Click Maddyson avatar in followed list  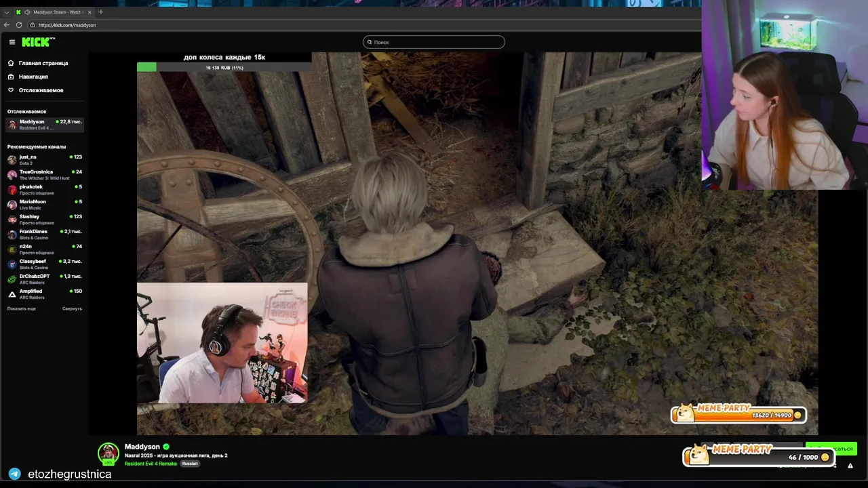coord(12,125)
